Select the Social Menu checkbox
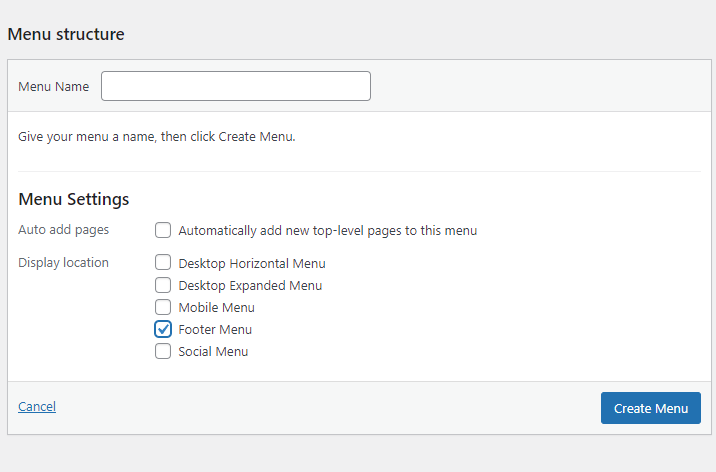Viewport: 716px width, 472px height. pos(163,351)
